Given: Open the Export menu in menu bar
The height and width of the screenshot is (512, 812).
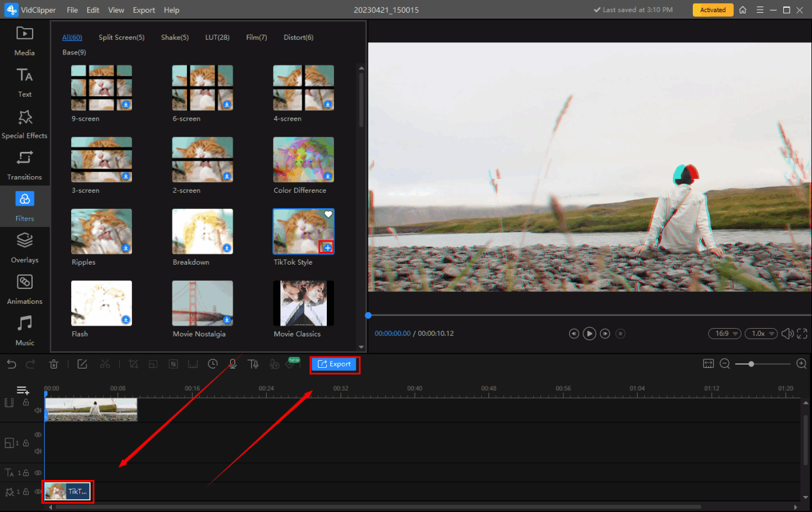Looking at the screenshot, I should (x=144, y=10).
